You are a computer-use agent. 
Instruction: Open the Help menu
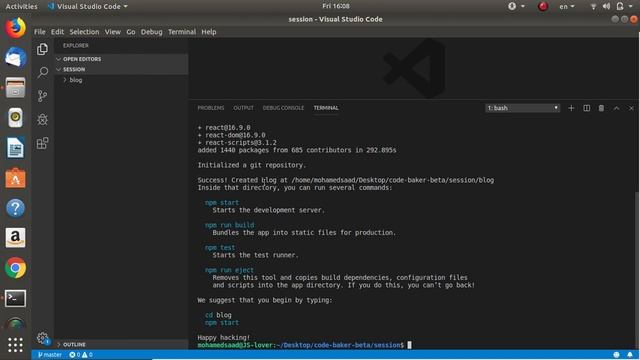tap(209, 32)
